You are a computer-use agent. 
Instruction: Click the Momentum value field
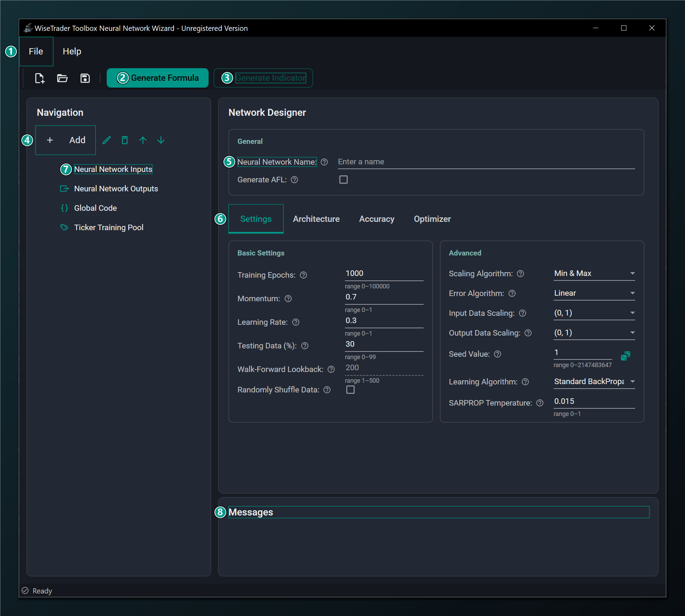pos(384,297)
